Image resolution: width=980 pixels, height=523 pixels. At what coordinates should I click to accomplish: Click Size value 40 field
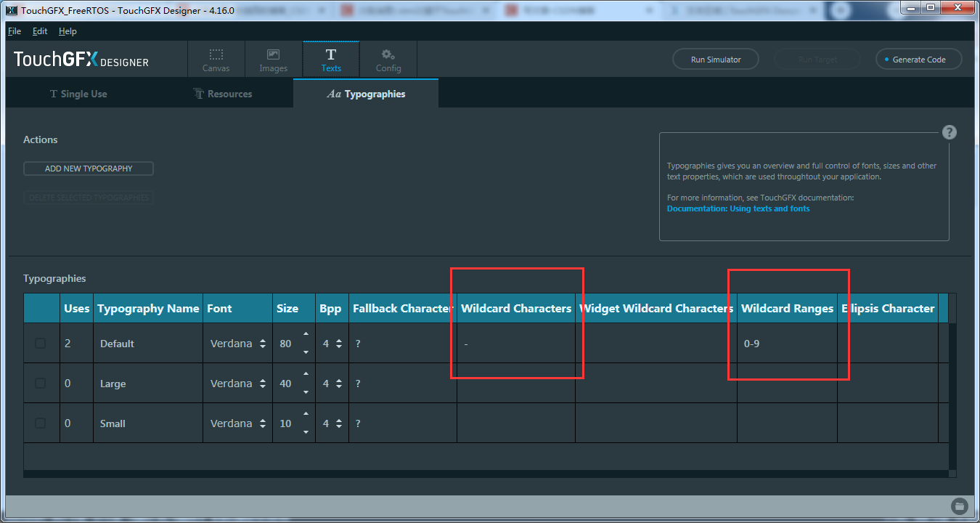point(287,384)
